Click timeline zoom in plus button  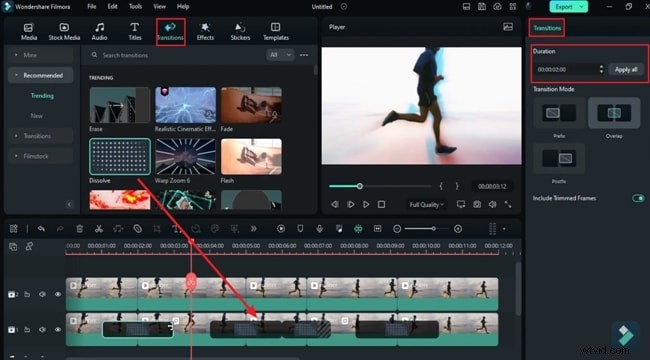pyautogui.click(x=458, y=229)
